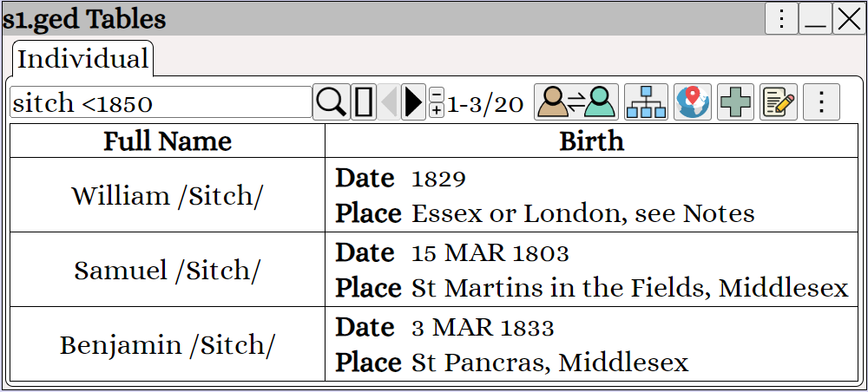Click the empty rectangle icon beside search

(363, 102)
